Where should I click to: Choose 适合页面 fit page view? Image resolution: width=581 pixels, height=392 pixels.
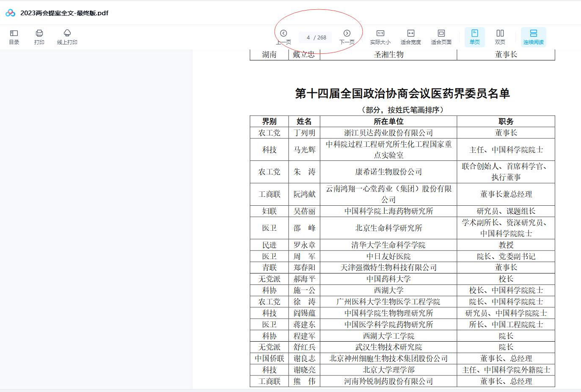(x=441, y=37)
